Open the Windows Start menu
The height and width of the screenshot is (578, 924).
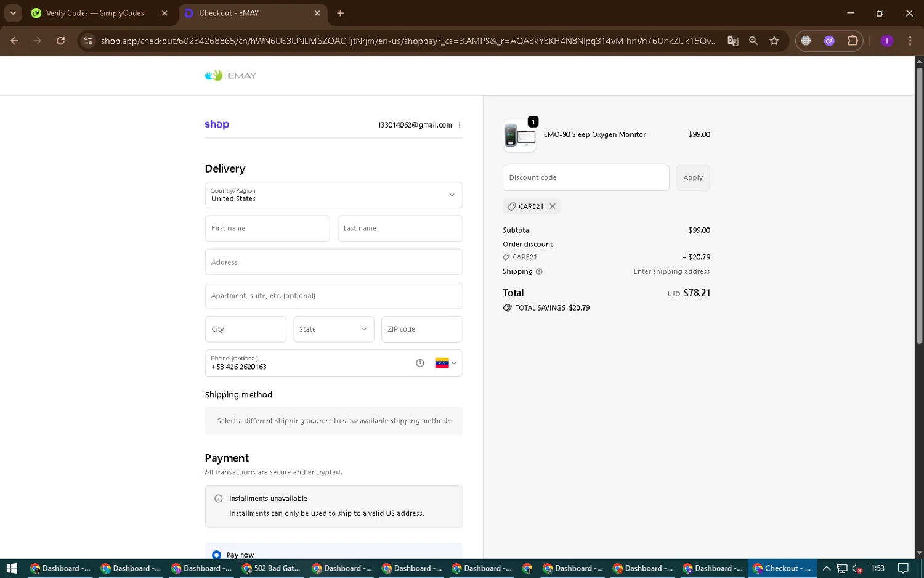pyautogui.click(x=12, y=568)
